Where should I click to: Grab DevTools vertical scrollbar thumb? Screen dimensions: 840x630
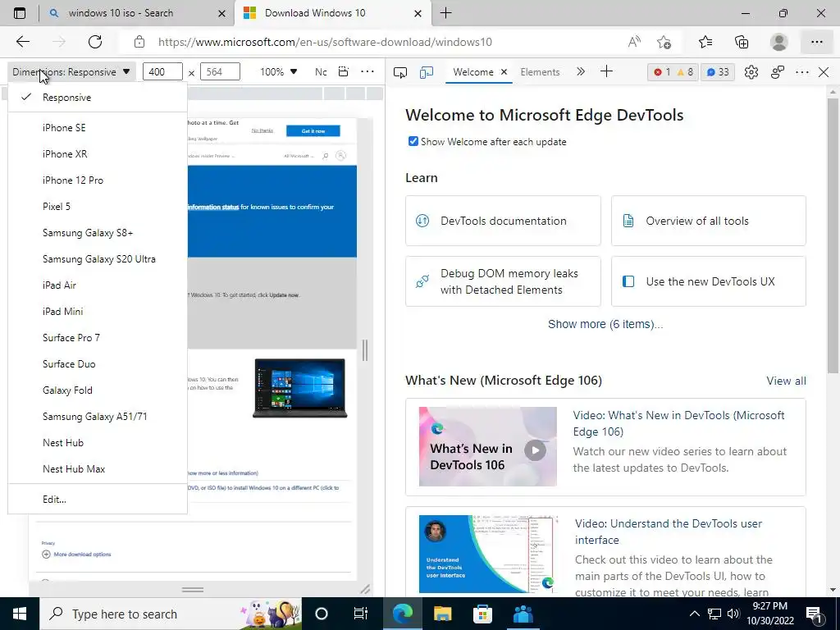click(x=833, y=235)
